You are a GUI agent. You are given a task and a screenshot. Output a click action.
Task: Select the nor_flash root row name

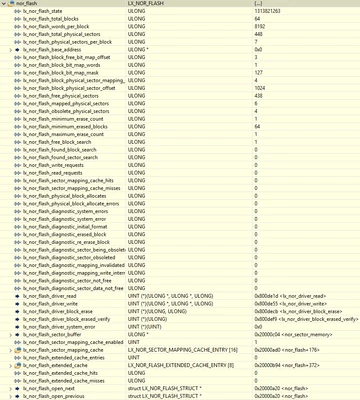pyautogui.click(x=26, y=3)
